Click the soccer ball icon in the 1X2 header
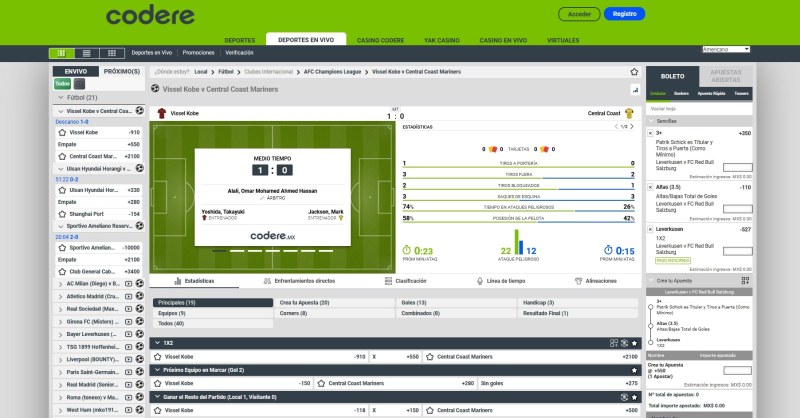 point(624,343)
